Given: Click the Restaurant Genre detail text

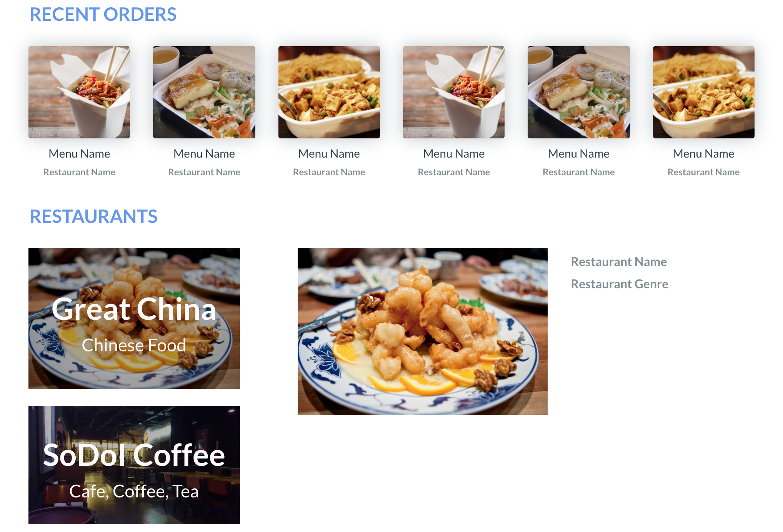Looking at the screenshot, I should pyautogui.click(x=620, y=284).
